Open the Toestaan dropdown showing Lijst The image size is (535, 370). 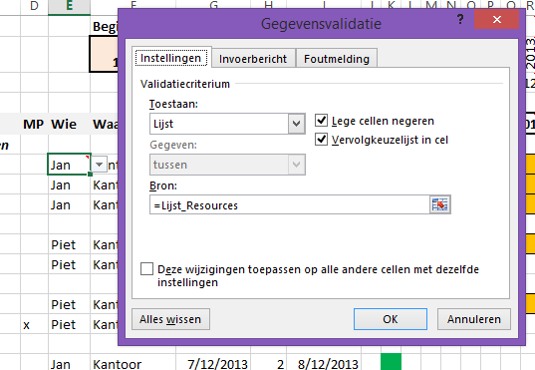coord(227,124)
